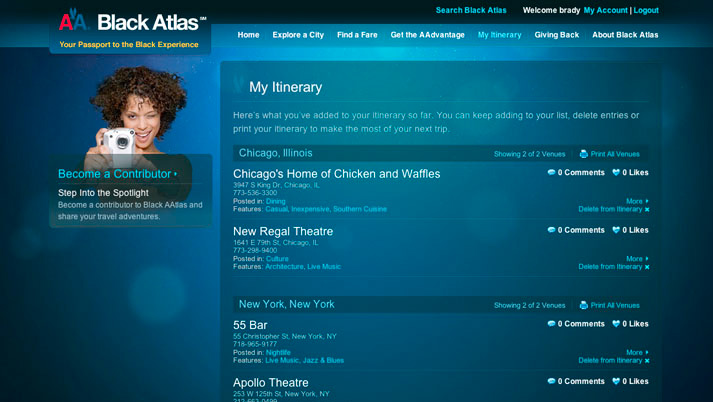The height and width of the screenshot is (402, 713).
Task: Click the X icon to delete 55 Bar
Action: (647, 361)
